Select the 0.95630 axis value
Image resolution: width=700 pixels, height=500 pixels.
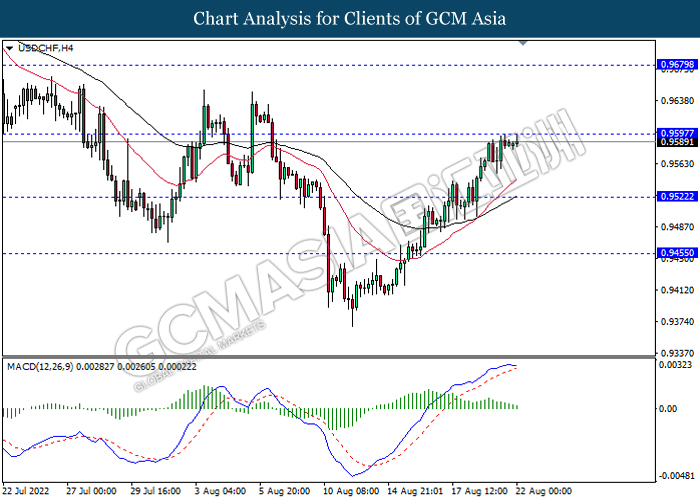pos(677,164)
